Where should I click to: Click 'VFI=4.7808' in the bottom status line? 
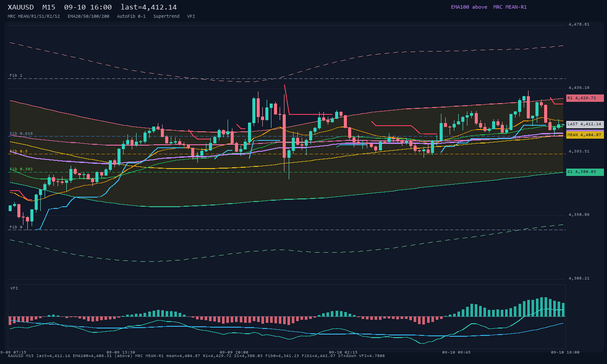(x=372, y=356)
